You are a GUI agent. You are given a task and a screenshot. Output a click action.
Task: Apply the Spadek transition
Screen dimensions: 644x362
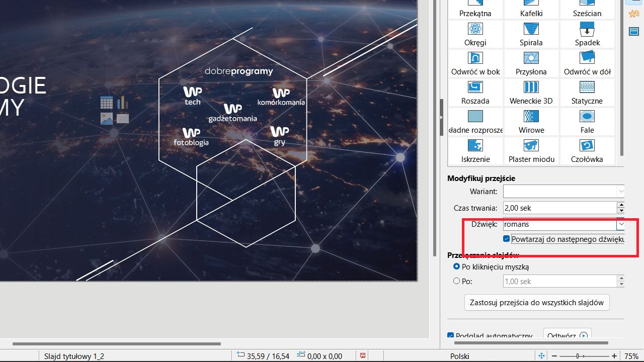587,34
